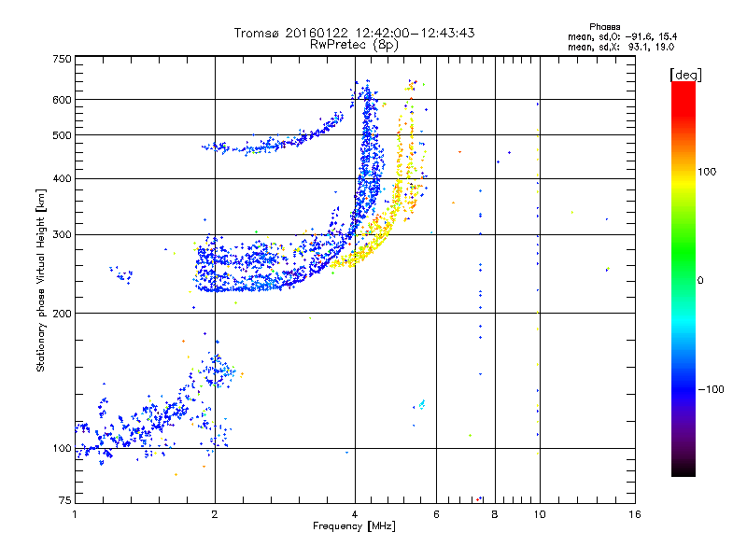Viewport: 747px width, 560px height.
Task: Click the '4' x-axis tick label
Action: (x=355, y=514)
